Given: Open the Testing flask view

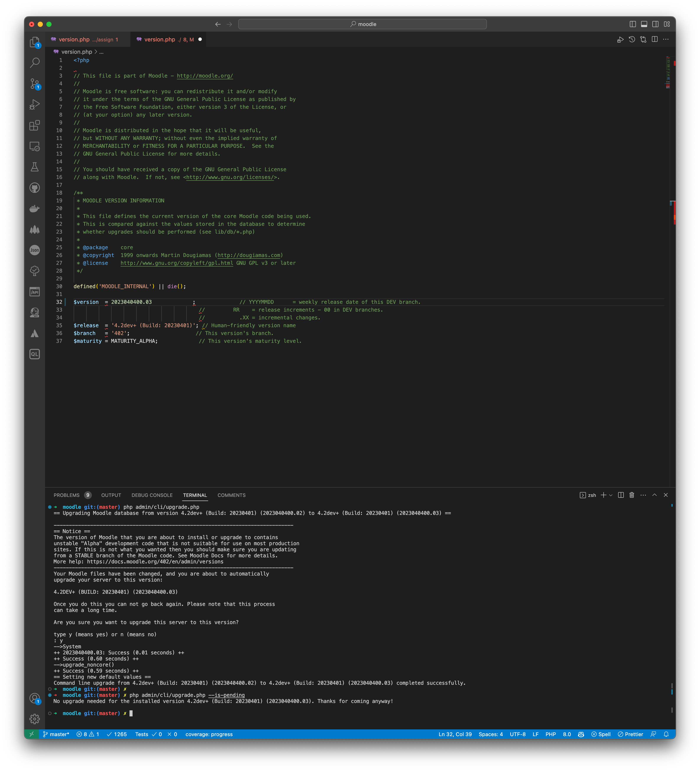Looking at the screenshot, I should [x=35, y=167].
